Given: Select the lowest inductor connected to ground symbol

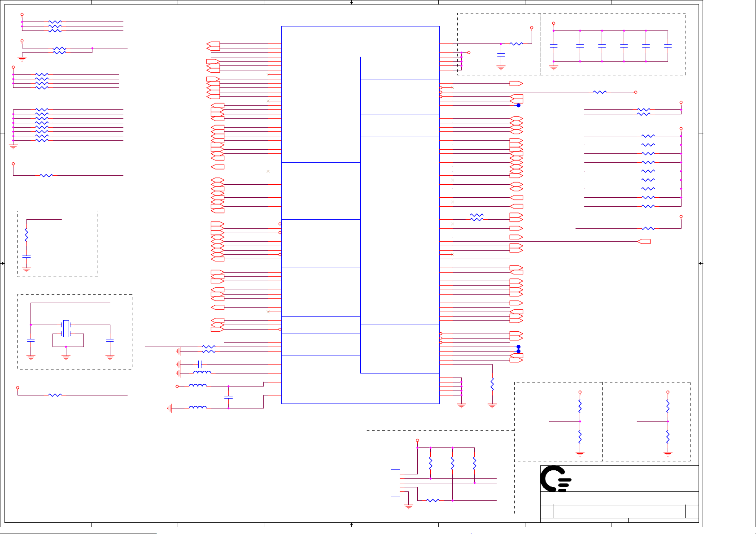Looking at the screenshot, I should (198, 408).
